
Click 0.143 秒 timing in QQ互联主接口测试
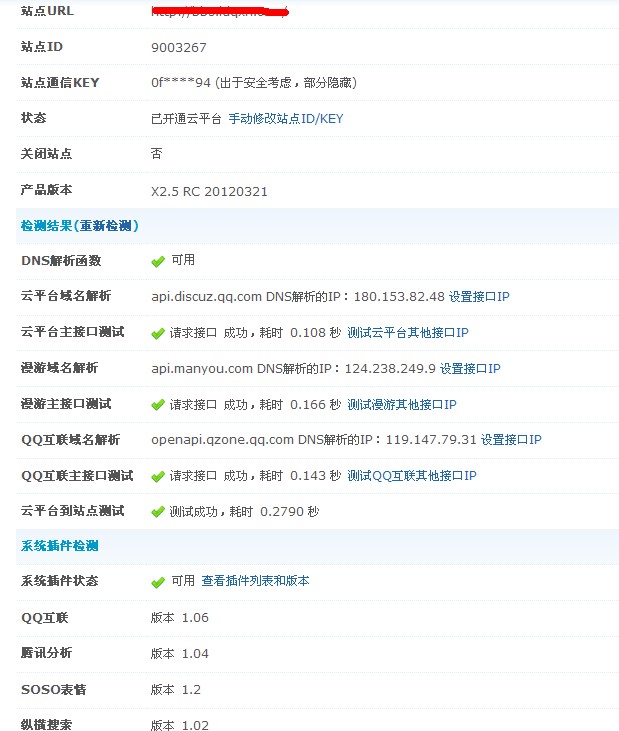click(316, 476)
